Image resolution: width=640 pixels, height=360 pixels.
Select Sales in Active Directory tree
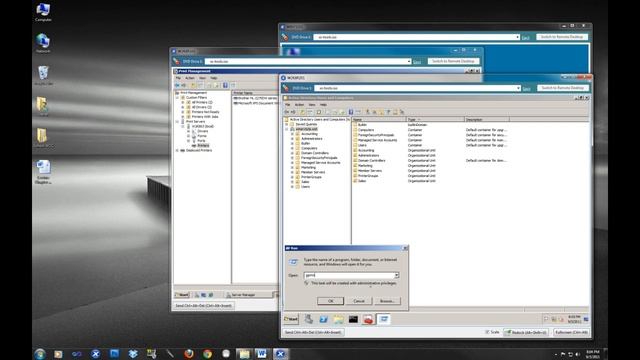pos(305,182)
